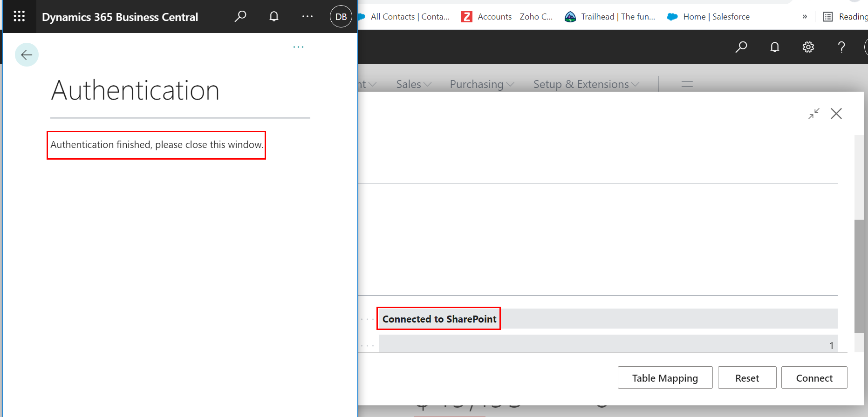
Task: Notification bell in background Business Central window
Action: point(774,47)
